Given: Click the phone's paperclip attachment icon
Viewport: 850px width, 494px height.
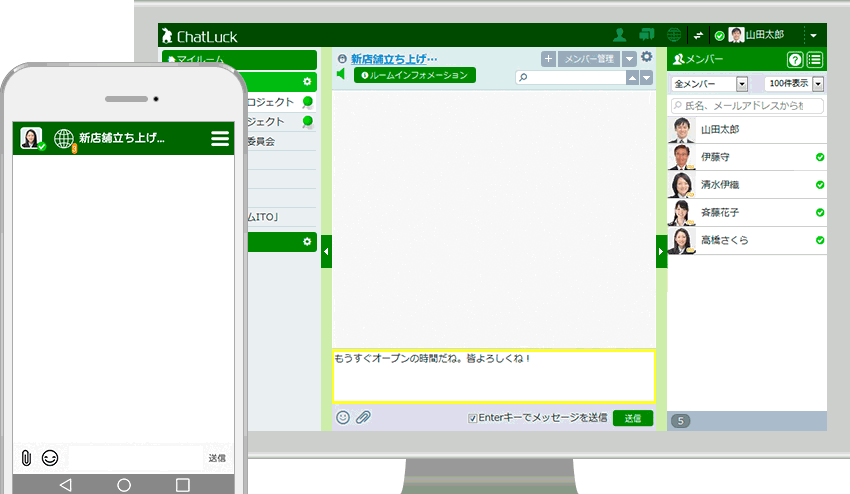Looking at the screenshot, I should (26, 458).
